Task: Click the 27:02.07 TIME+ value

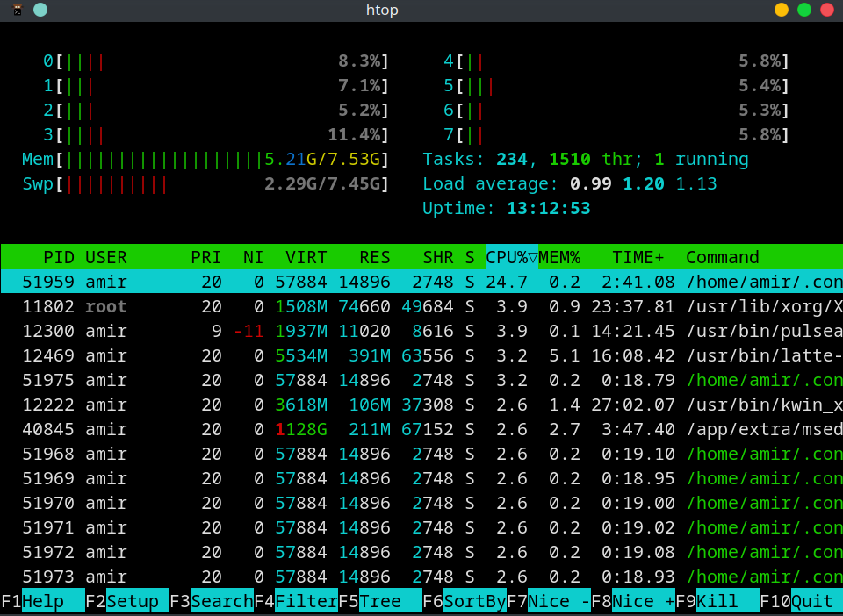Action: coord(633,405)
